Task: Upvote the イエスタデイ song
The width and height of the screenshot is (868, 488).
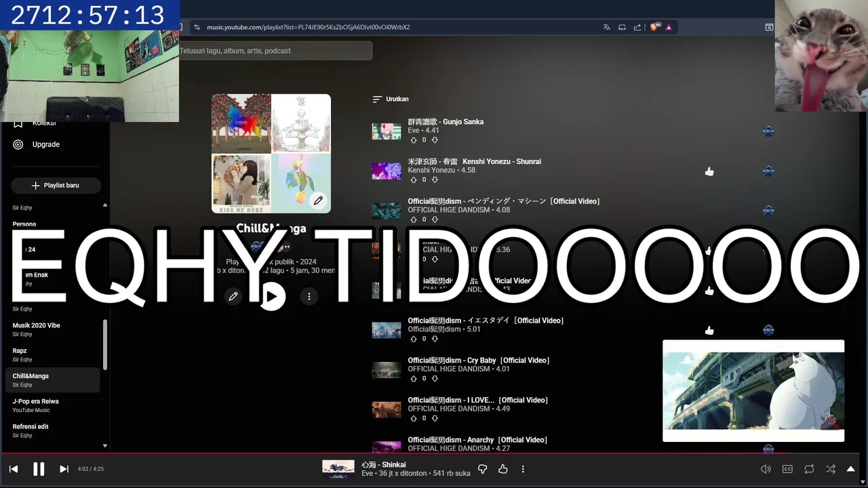Action: click(414, 339)
